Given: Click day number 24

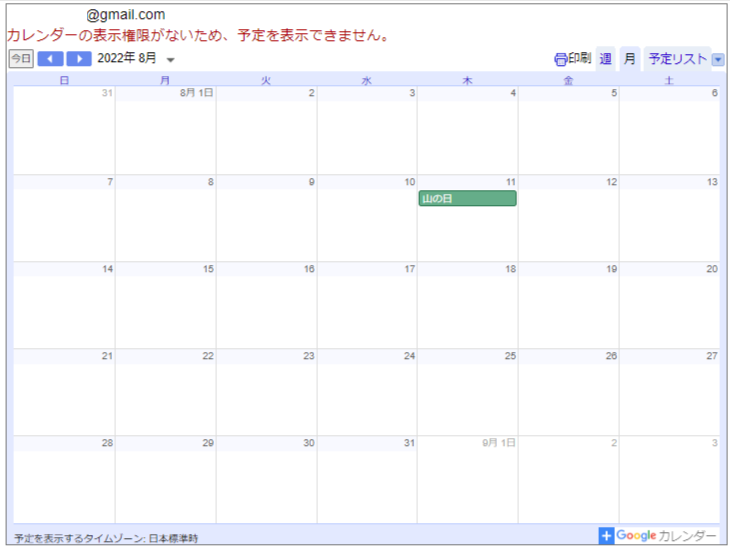Looking at the screenshot, I should tap(409, 356).
